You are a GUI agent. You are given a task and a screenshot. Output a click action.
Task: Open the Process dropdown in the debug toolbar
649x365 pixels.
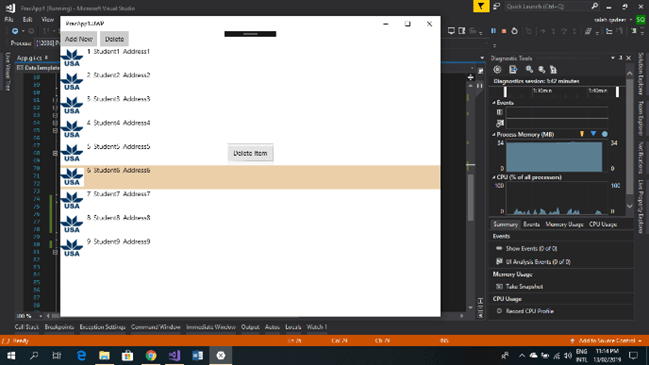pyautogui.click(x=47, y=43)
